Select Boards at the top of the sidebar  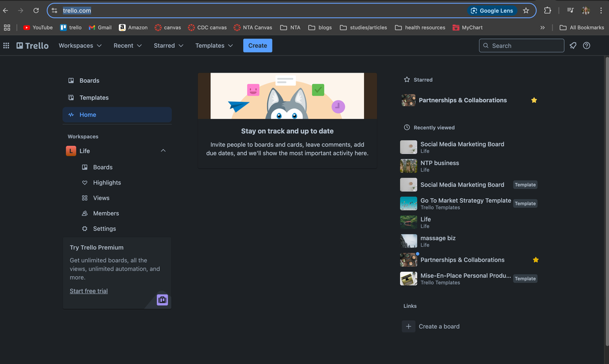coord(117,80)
